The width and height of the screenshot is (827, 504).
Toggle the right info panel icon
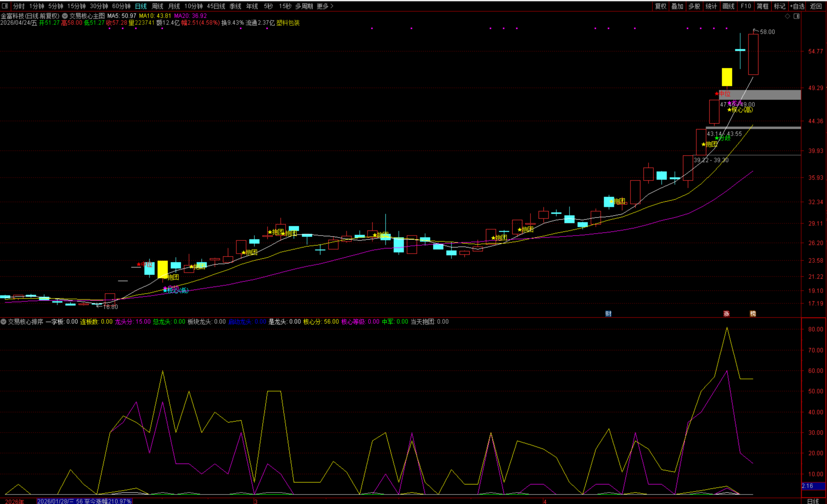click(796, 16)
